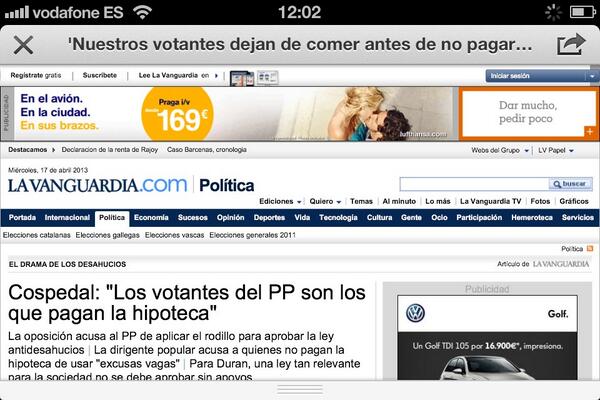Open the Tecnología section tab
This screenshot has height=400, width=600.
(x=338, y=217)
